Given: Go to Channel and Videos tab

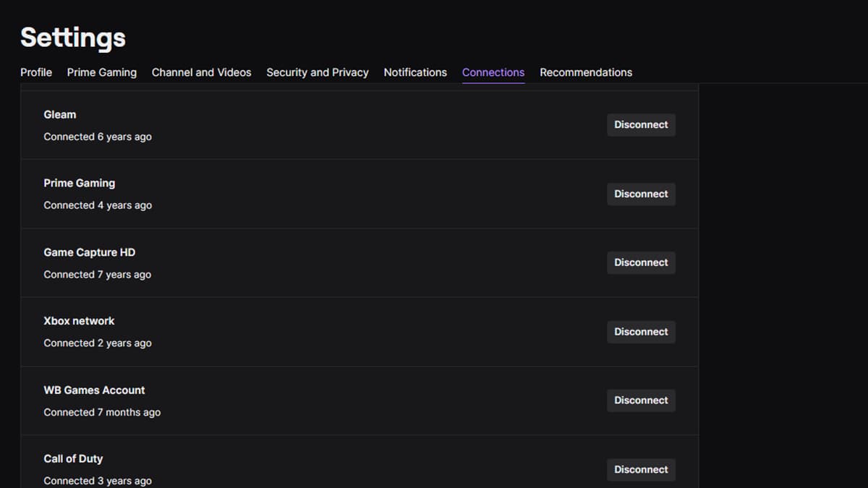Looking at the screenshot, I should (201, 72).
